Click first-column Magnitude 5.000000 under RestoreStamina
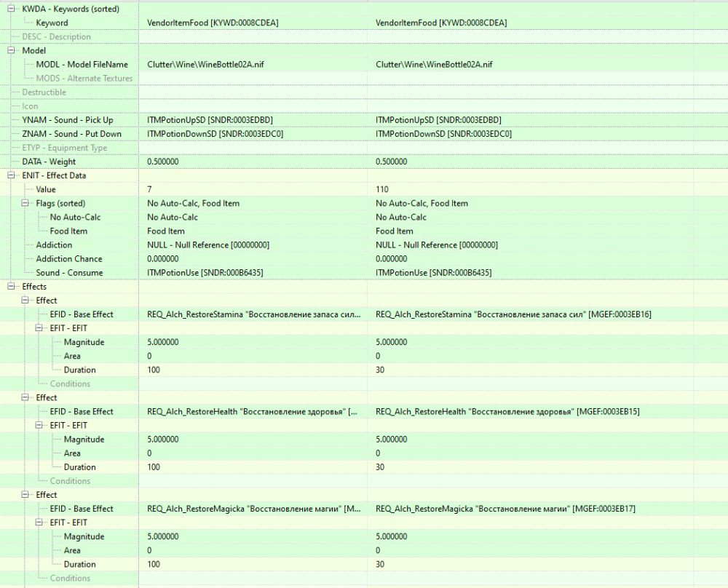 pyautogui.click(x=253, y=342)
